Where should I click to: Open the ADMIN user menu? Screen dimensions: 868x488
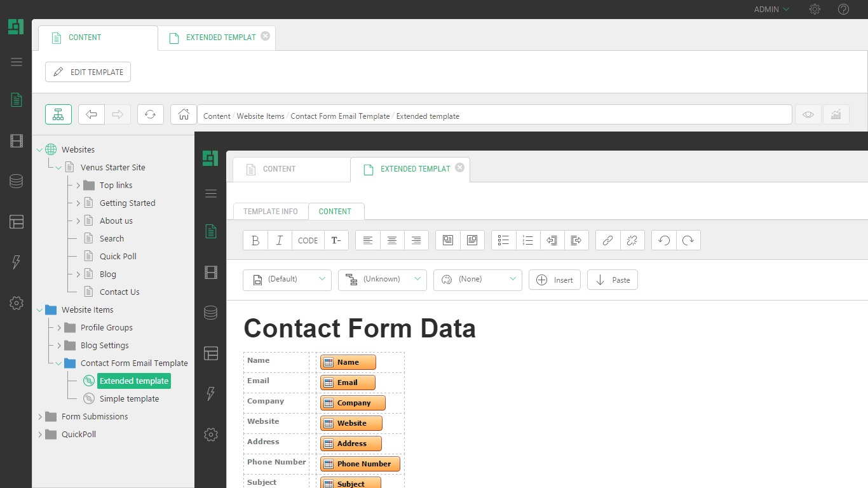click(771, 10)
